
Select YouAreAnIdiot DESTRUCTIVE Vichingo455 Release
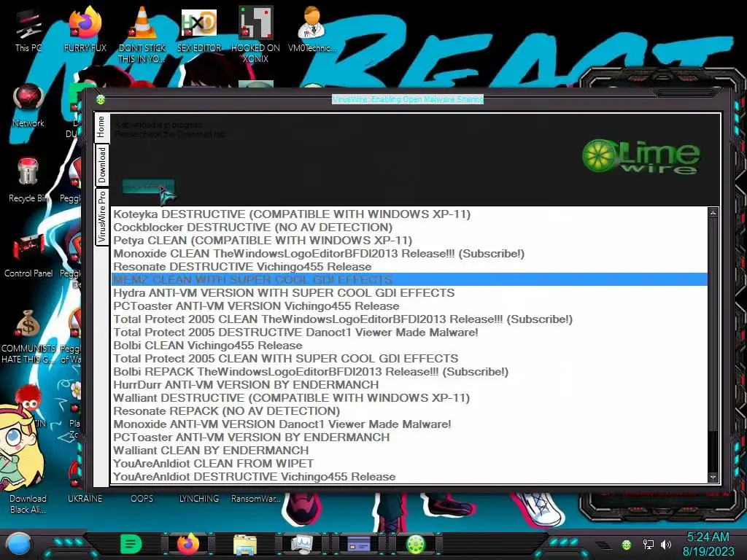pyautogui.click(x=409, y=477)
